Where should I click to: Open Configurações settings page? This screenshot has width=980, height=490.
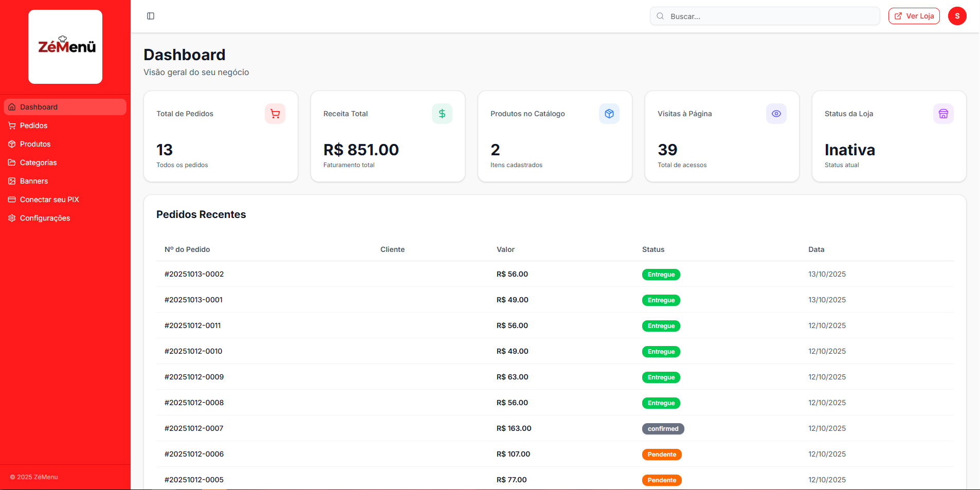pyautogui.click(x=45, y=218)
